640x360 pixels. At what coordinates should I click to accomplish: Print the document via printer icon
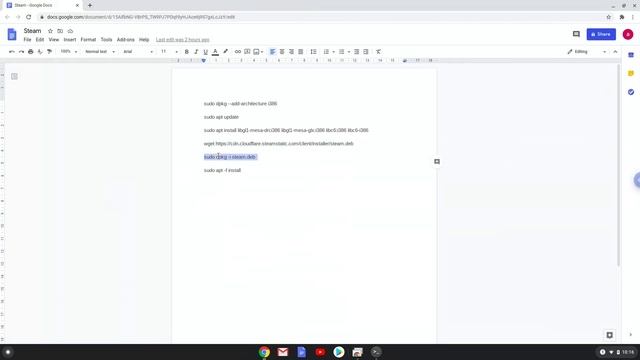coord(31,52)
